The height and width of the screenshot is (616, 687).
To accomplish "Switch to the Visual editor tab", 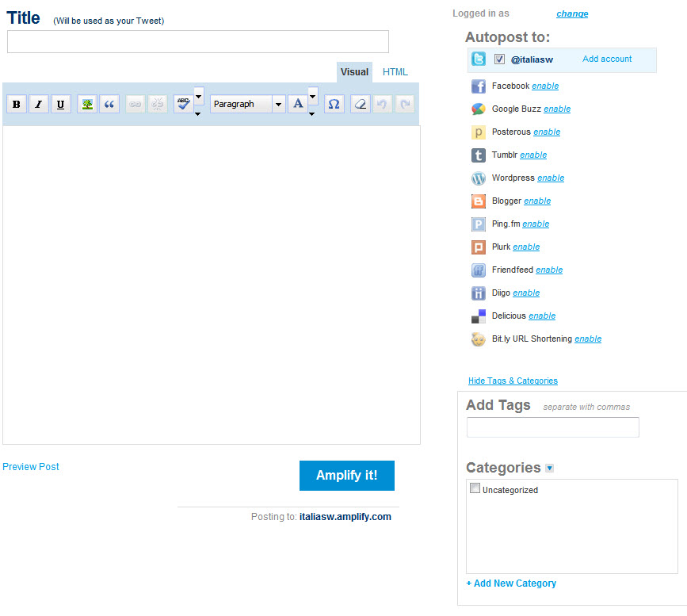I will pos(354,72).
